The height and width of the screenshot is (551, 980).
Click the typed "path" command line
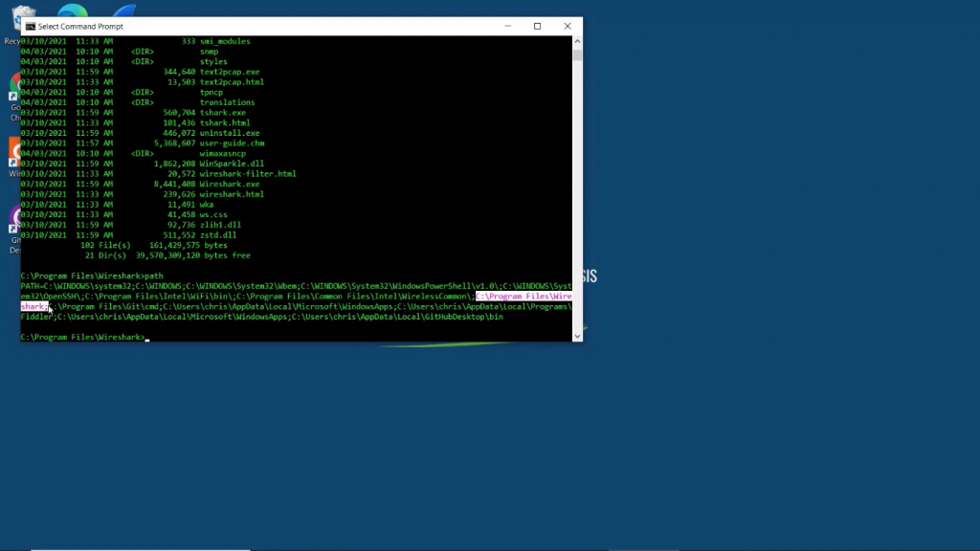tap(92, 276)
